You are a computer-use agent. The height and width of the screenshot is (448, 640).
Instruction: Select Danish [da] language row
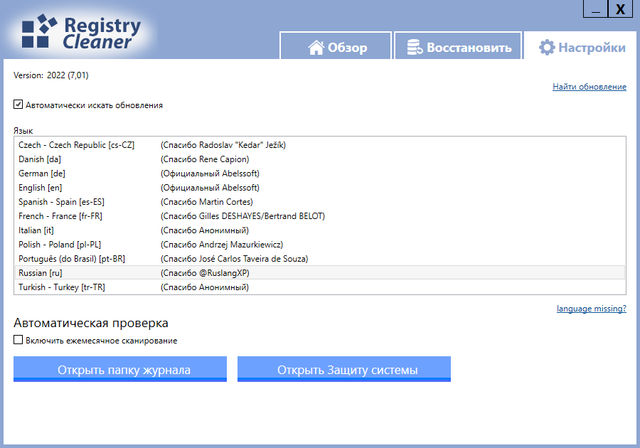pos(320,159)
